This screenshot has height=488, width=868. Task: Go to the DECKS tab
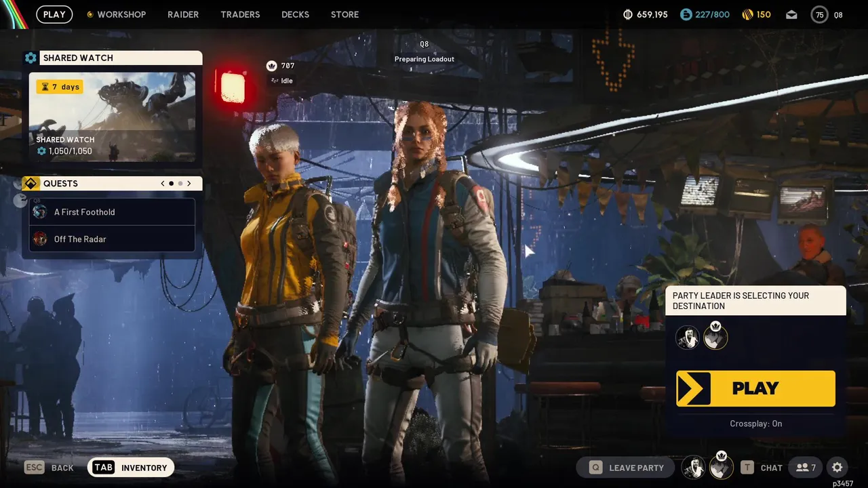pos(295,14)
